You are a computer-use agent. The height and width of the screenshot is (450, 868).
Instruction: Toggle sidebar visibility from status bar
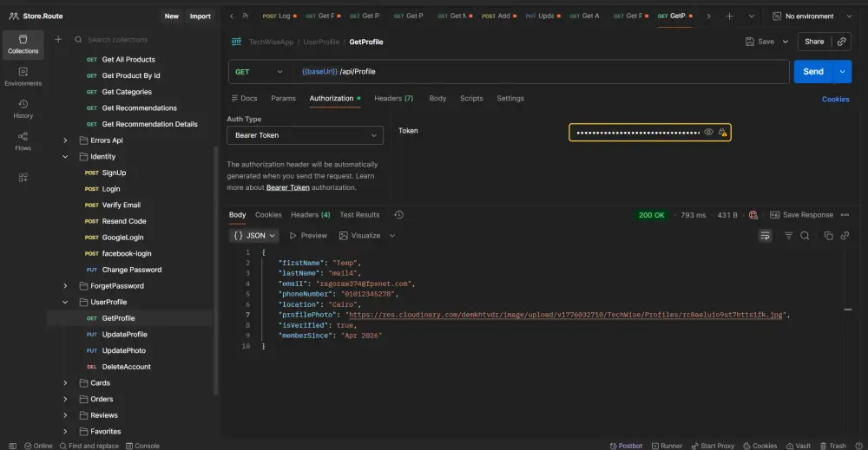(x=12, y=446)
